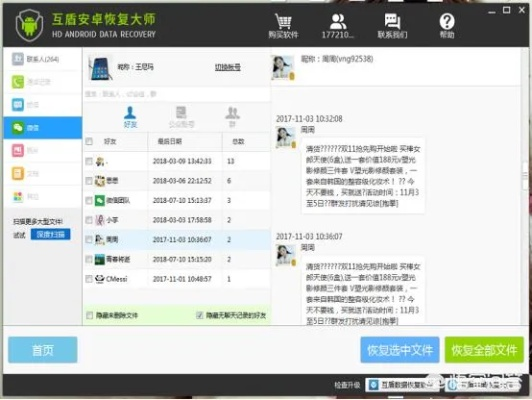532x400 pixels.
Task: Check the row dated 2018-03-03 17:58:58
Action: coord(89,220)
